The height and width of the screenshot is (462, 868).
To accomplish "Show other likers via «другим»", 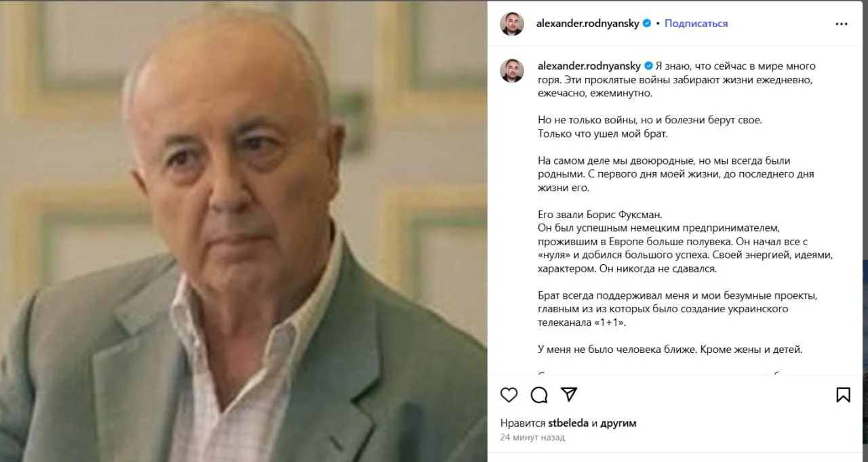I will click(x=618, y=423).
